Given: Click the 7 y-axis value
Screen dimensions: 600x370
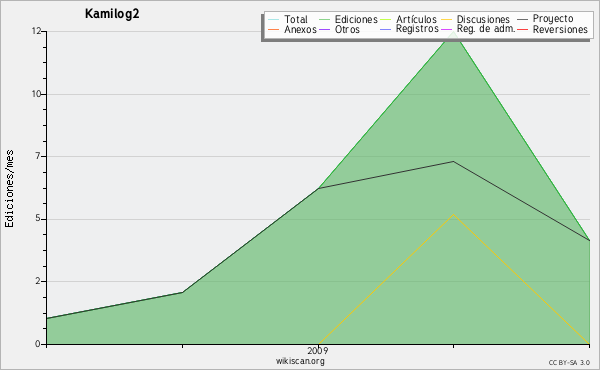Looking at the screenshot, I should [38, 156].
